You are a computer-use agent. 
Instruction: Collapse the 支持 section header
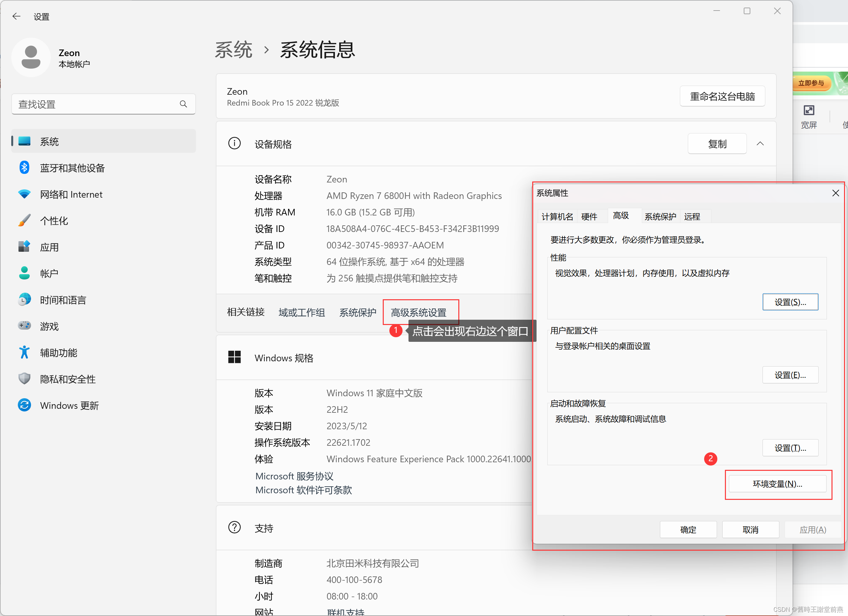[x=264, y=529]
